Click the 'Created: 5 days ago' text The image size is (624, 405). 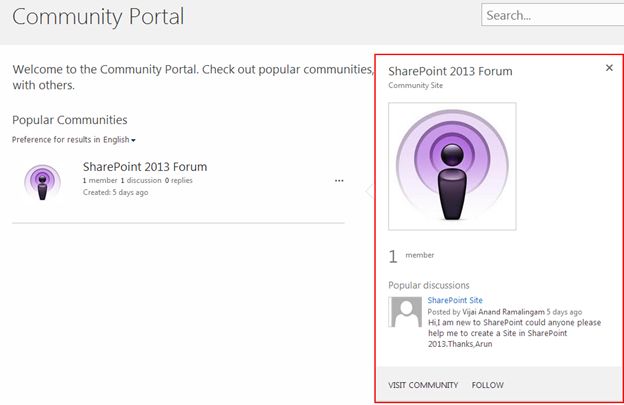115,192
